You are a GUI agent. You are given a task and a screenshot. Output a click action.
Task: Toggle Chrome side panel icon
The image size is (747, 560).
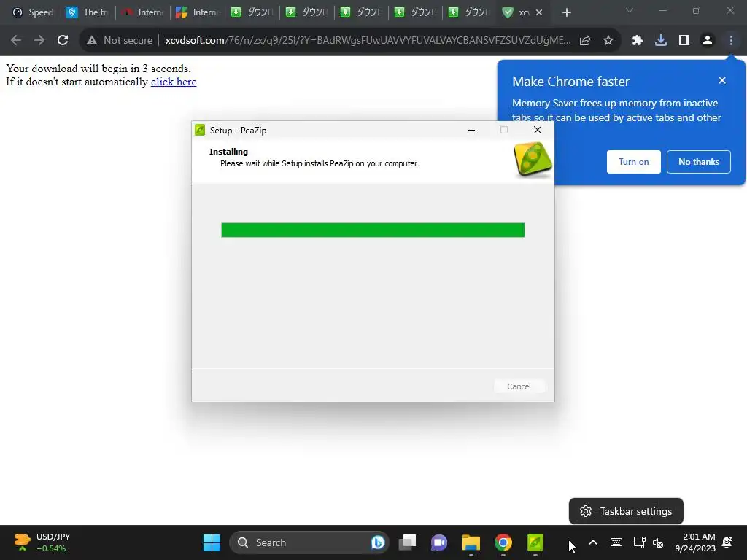pos(684,41)
